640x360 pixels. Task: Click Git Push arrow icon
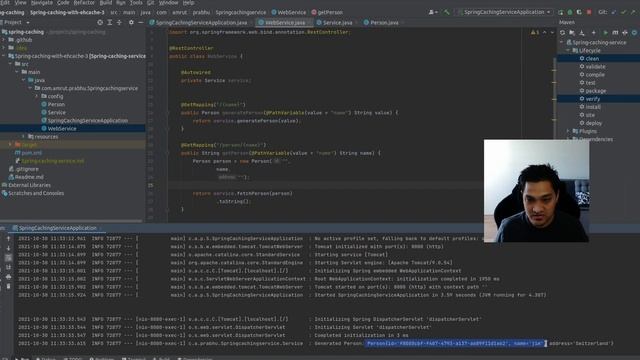point(633,12)
